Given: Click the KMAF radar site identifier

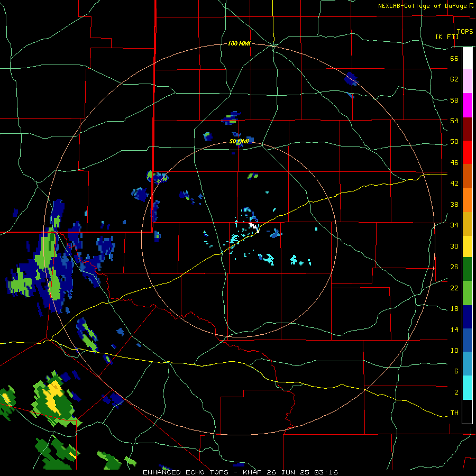Looking at the screenshot, I should click(x=253, y=472).
